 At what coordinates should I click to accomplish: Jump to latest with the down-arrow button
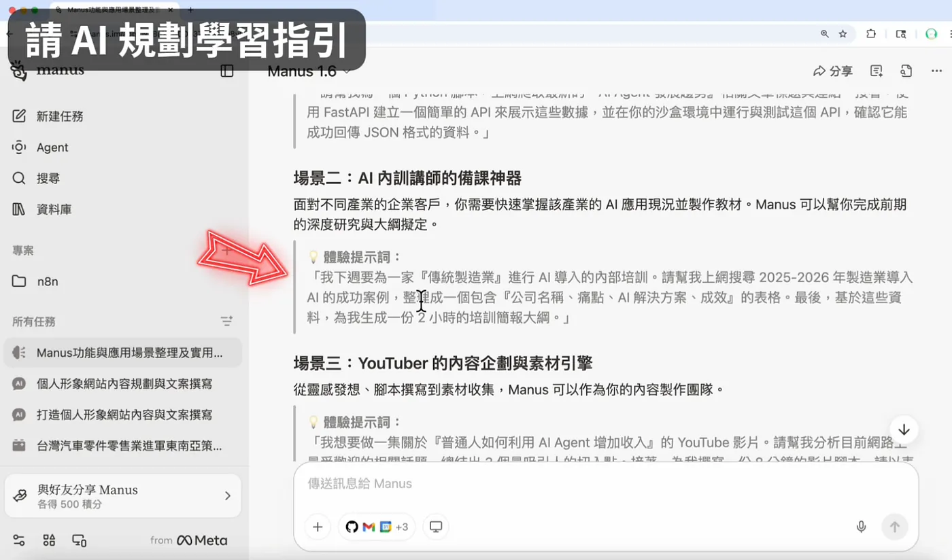(904, 430)
